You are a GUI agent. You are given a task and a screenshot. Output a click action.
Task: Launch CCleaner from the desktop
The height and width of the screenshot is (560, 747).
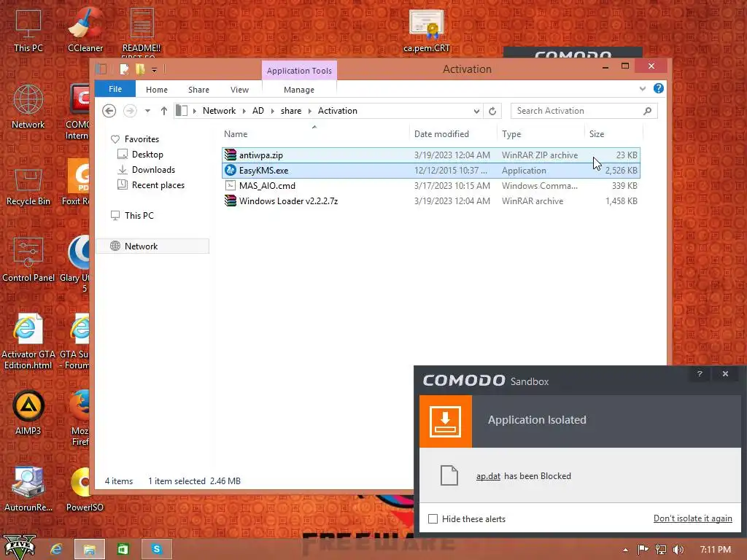pyautogui.click(x=85, y=30)
